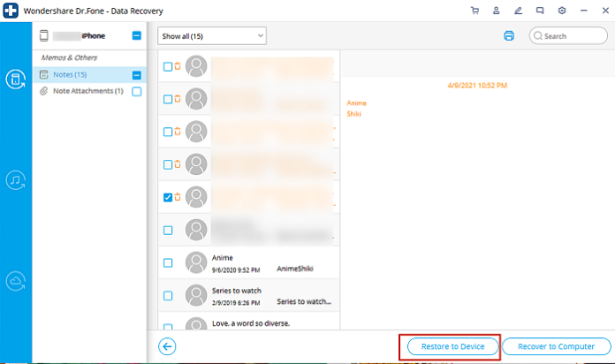This screenshot has height=364, width=615.
Task: Select the recover from iTunes backup icon
Action: (x=16, y=180)
